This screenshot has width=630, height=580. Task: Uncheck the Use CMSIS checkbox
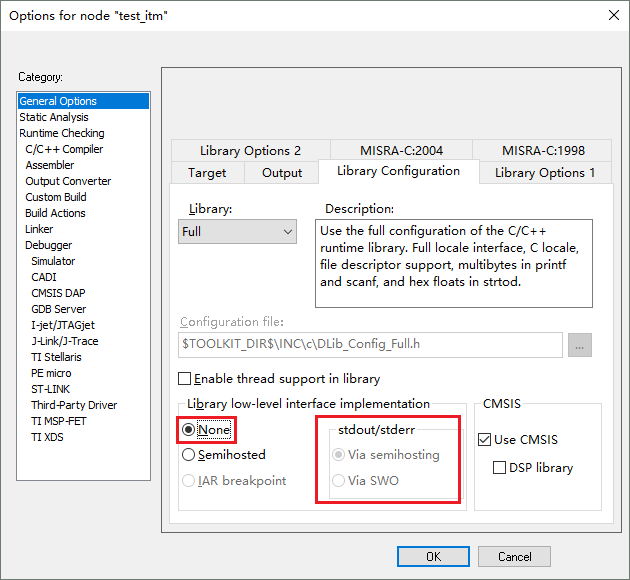coord(485,439)
